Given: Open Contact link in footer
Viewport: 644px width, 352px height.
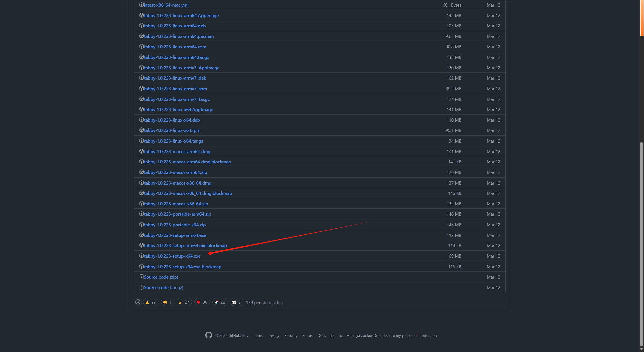Looking at the screenshot, I should (x=337, y=336).
